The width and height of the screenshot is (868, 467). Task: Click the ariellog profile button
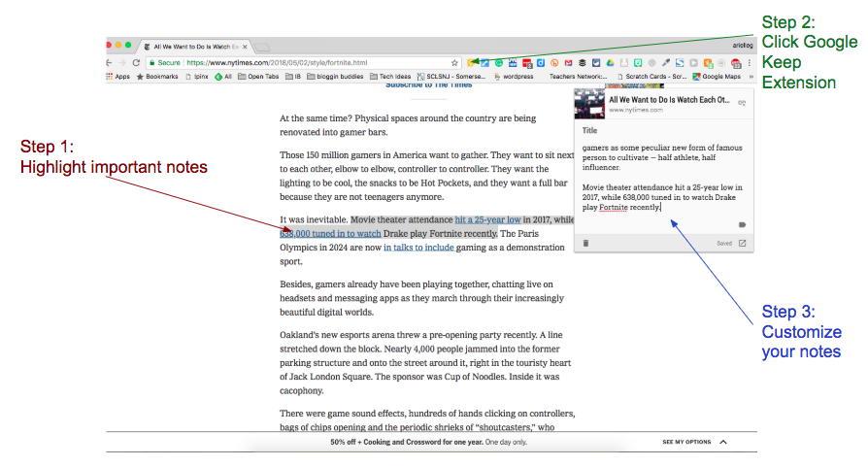click(x=743, y=46)
